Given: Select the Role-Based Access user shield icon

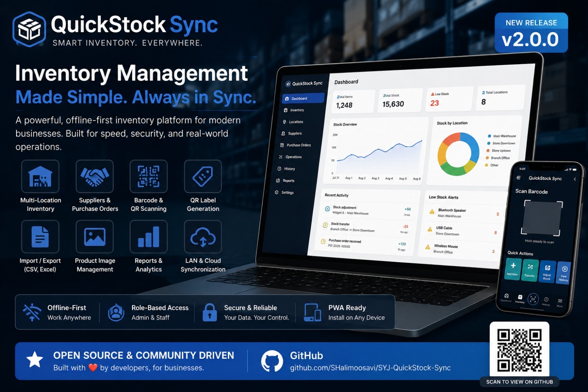Looking at the screenshot, I should (116, 312).
